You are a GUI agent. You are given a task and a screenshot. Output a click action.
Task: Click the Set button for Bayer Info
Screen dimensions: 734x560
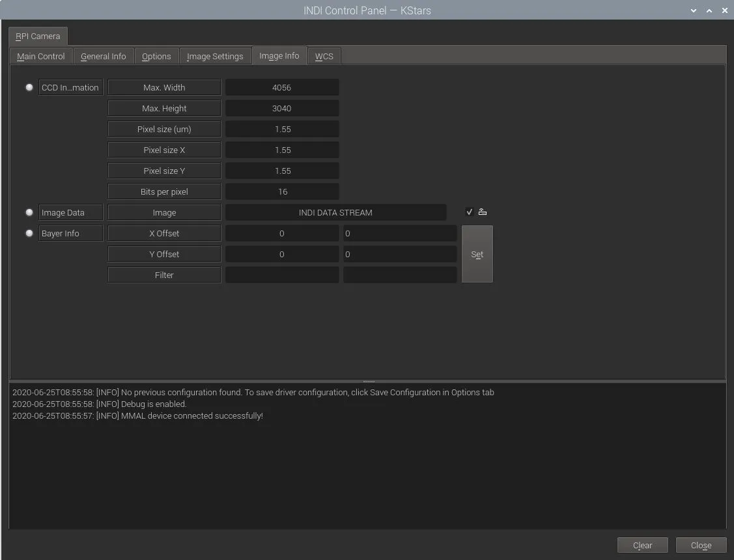click(x=477, y=254)
